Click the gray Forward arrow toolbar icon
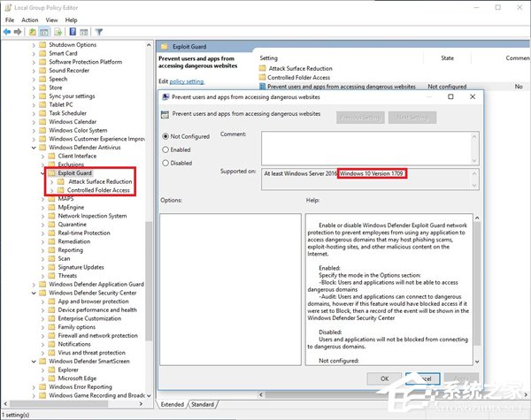 pyautogui.click(x=18, y=32)
